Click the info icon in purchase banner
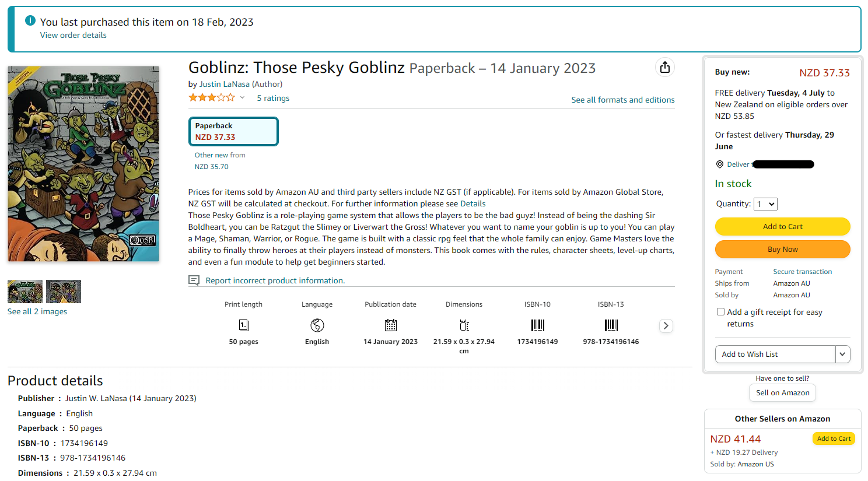 coord(30,21)
